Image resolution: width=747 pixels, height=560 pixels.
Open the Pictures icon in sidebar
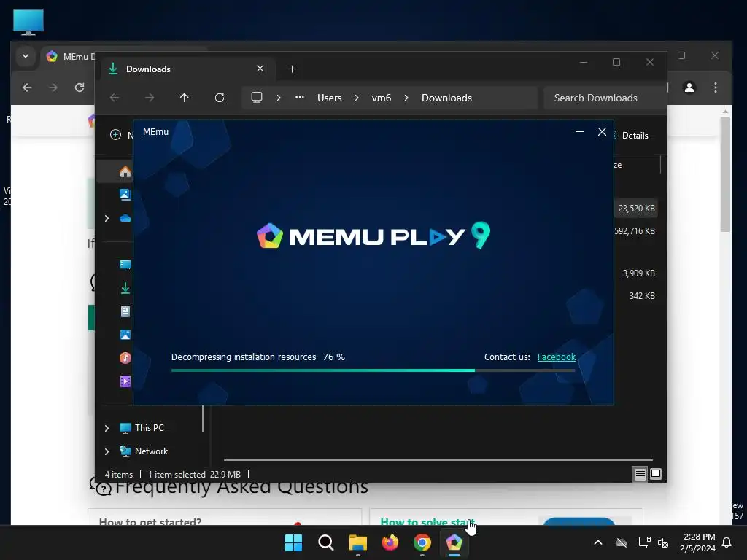125,335
